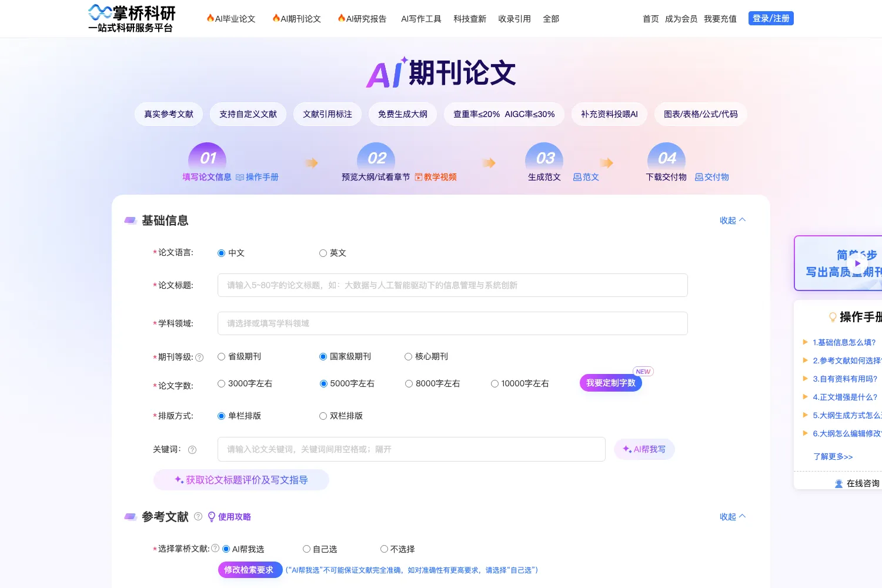The height and width of the screenshot is (588, 882).
Task: Select 10000字左右 word count
Action: (x=495, y=384)
